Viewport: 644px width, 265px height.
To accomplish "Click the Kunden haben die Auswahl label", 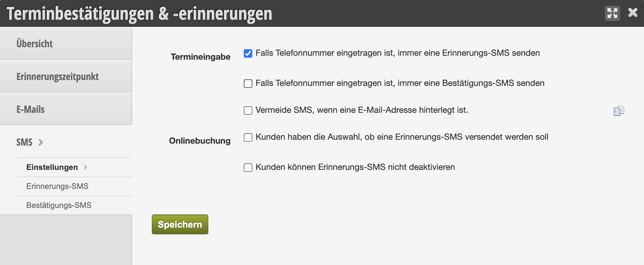I will [402, 137].
